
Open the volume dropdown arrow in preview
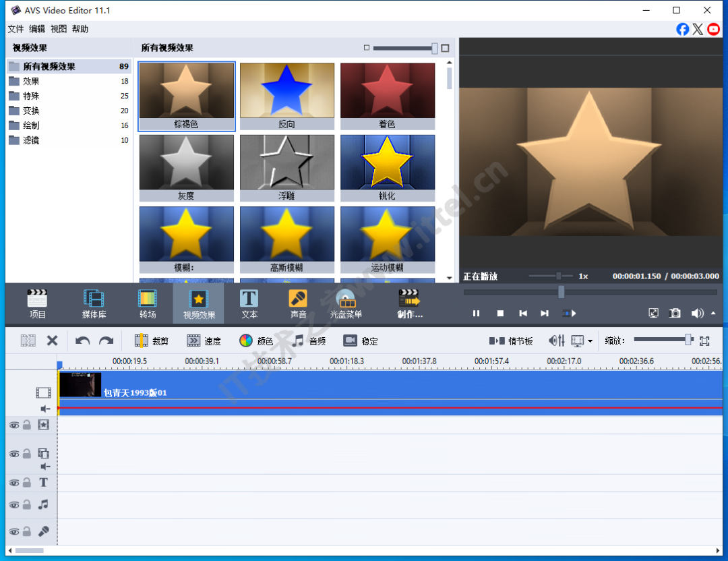(x=713, y=314)
